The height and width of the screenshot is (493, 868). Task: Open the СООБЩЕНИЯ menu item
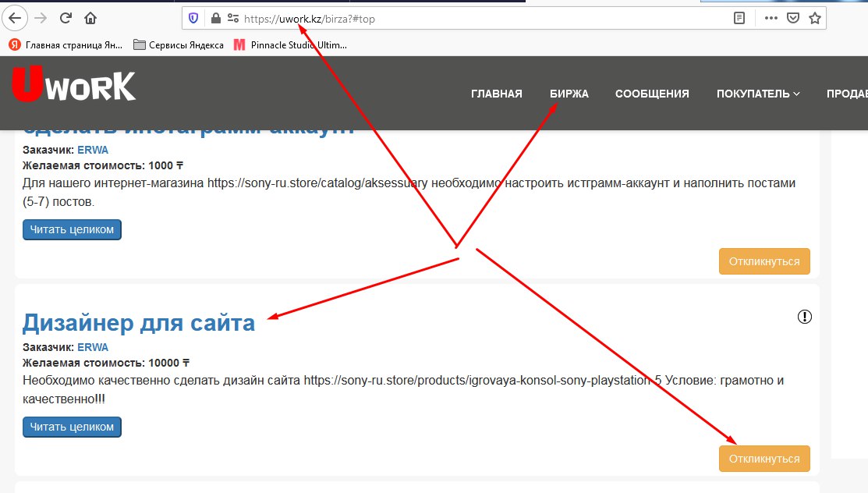(x=652, y=94)
